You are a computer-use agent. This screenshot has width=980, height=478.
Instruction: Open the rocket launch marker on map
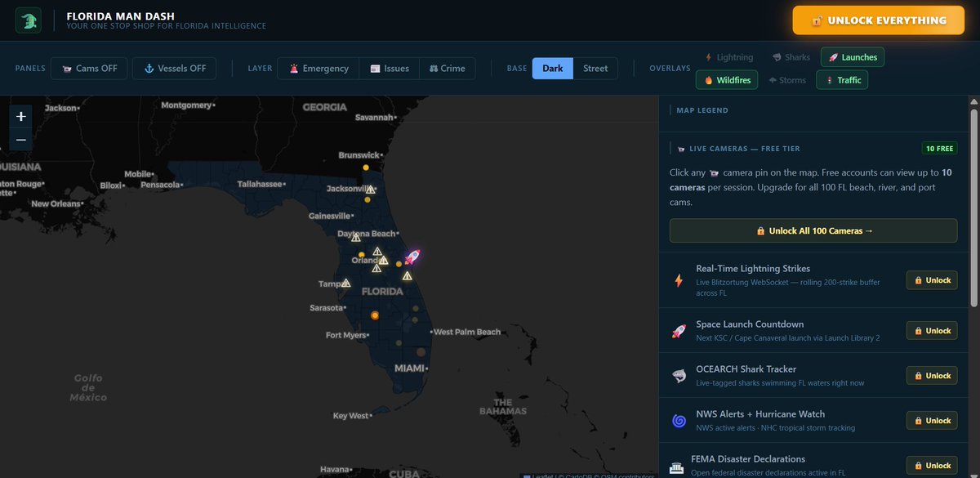(412, 257)
